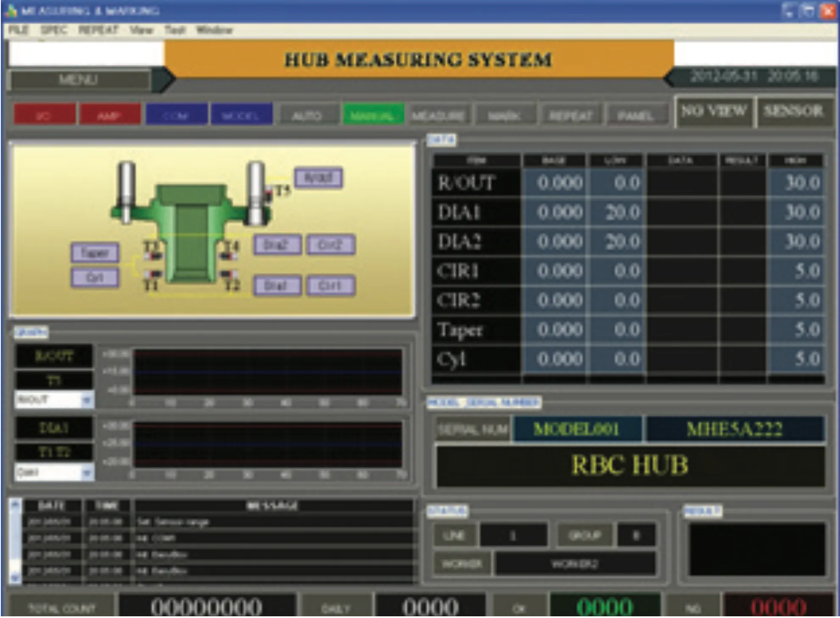Click the NG VIEW button
The image size is (840, 618).
pos(714,112)
